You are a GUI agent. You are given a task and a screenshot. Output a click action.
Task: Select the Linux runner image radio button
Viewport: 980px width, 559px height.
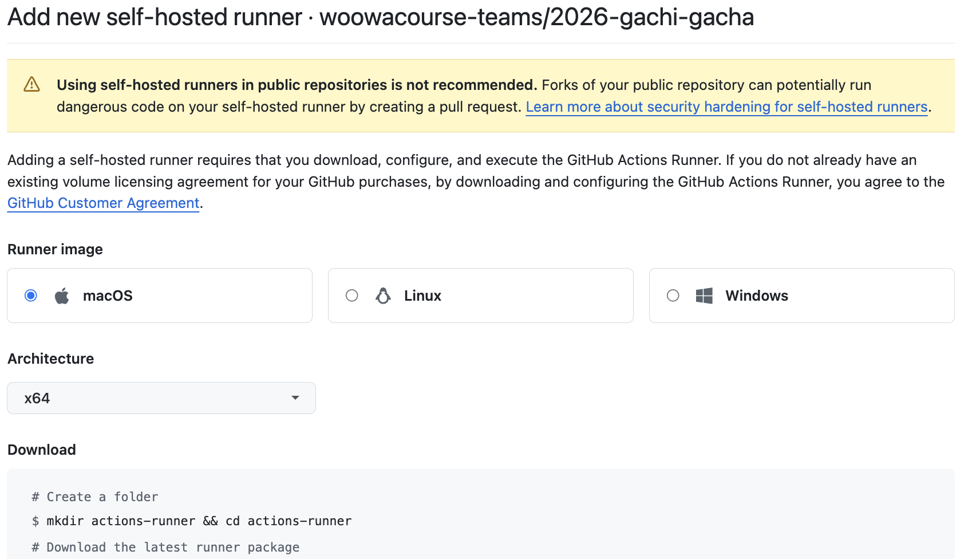click(x=352, y=296)
